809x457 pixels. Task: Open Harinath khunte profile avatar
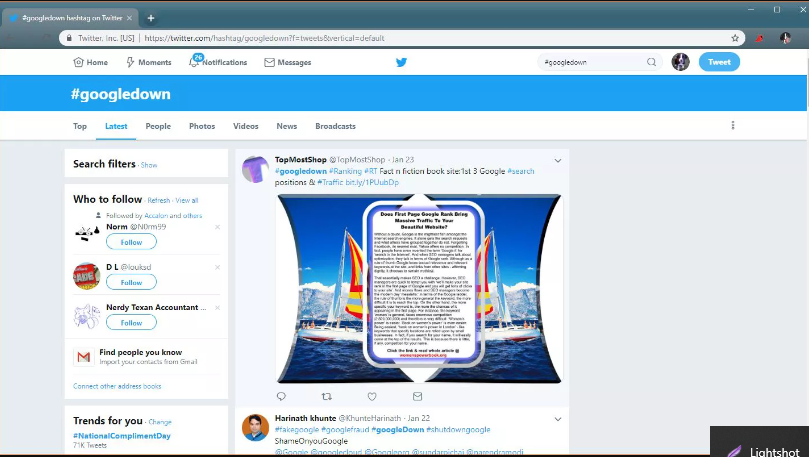click(255, 428)
